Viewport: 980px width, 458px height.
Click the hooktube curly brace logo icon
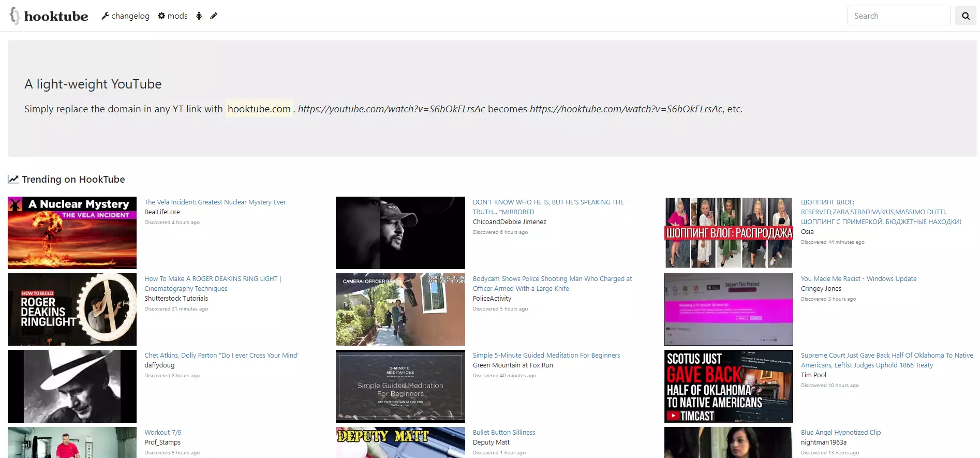tap(14, 16)
